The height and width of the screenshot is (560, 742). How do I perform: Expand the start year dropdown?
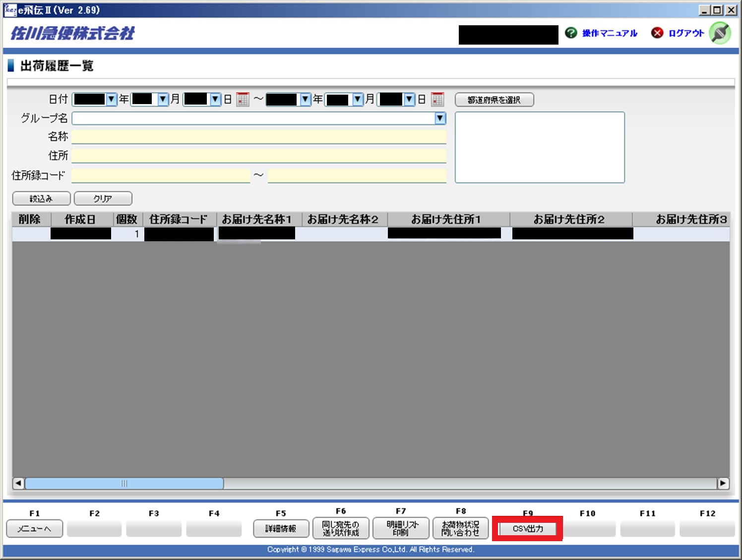click(111, 100)
